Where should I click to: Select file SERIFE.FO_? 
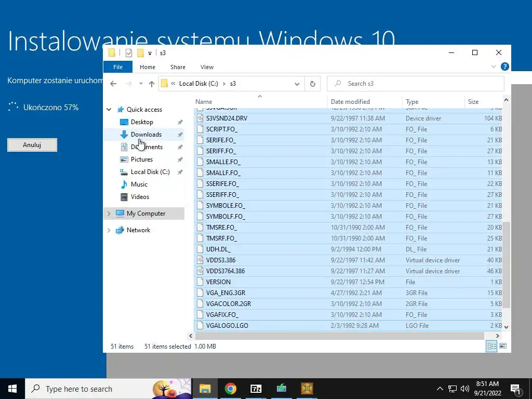(221, 140)
